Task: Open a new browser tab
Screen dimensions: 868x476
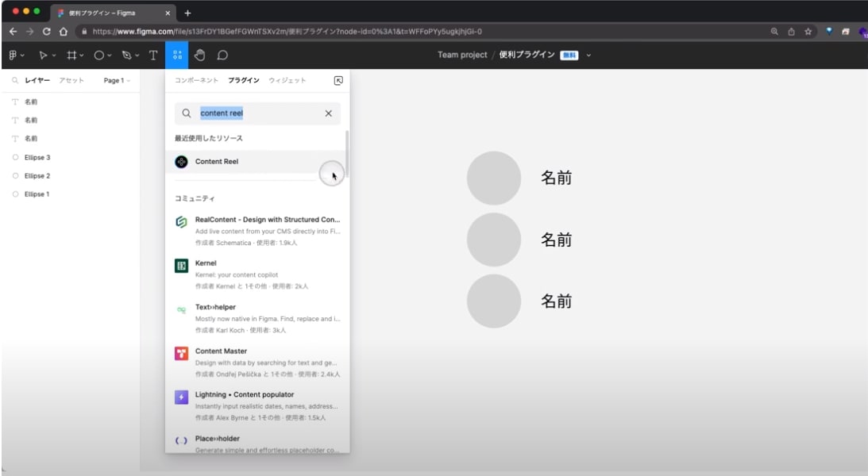Action: (187, 13)
